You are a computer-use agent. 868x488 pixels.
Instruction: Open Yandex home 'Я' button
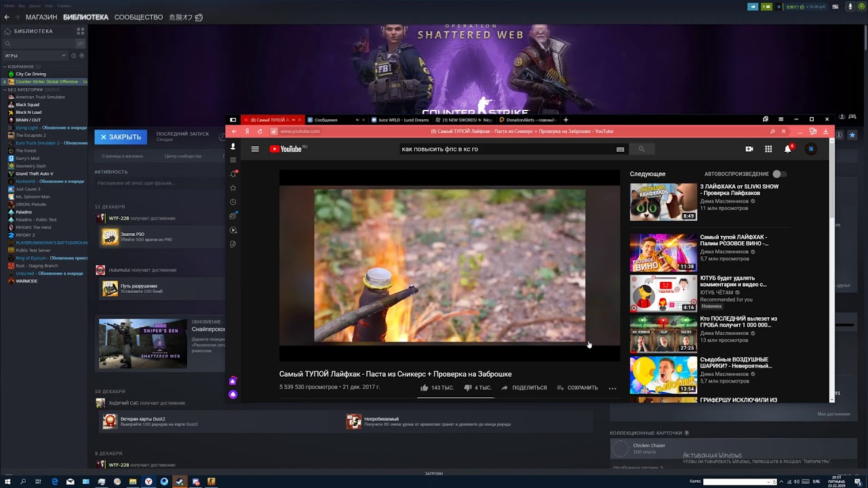[248, 131]
